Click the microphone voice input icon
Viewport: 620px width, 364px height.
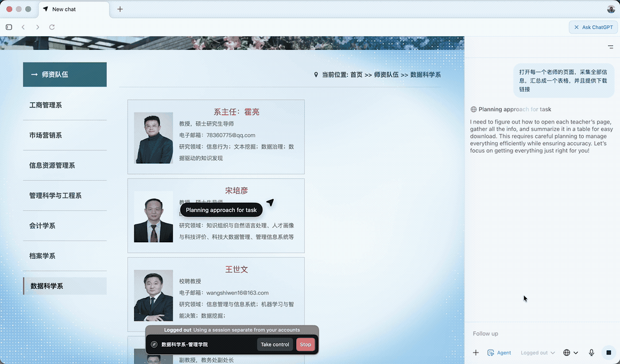pos(591,353)
